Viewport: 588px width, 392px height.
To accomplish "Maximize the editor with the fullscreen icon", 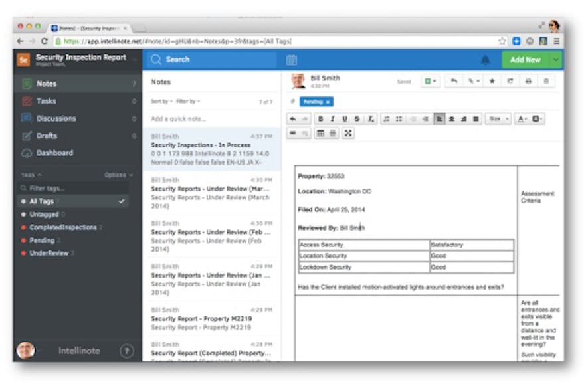I will coord(348,133).
